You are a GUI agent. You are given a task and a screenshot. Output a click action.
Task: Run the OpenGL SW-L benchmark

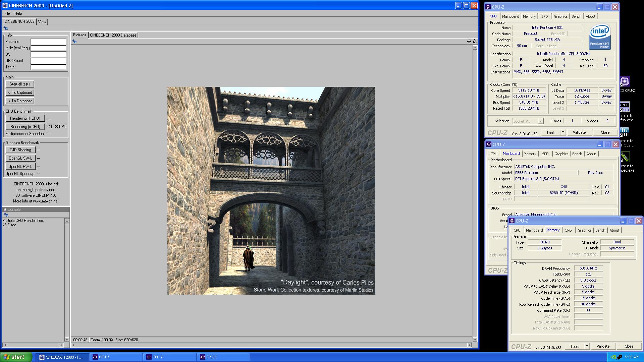point(20,158)
